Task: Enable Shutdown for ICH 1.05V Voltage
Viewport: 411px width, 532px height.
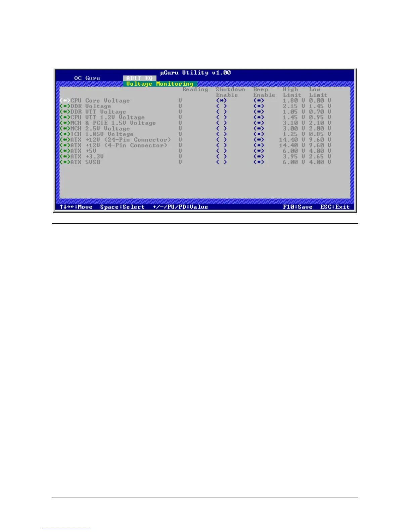Action: (221, 134)
